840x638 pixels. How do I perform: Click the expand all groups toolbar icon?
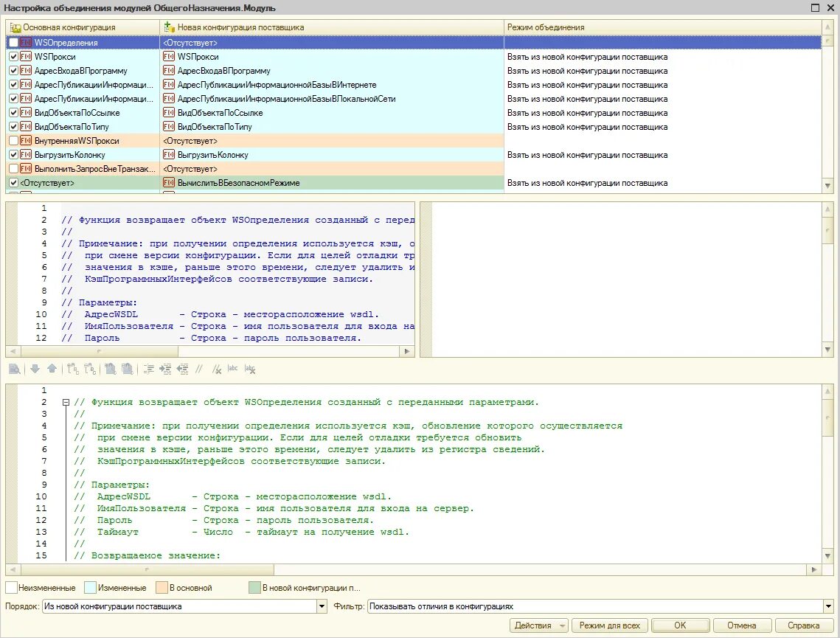point(111,369)
